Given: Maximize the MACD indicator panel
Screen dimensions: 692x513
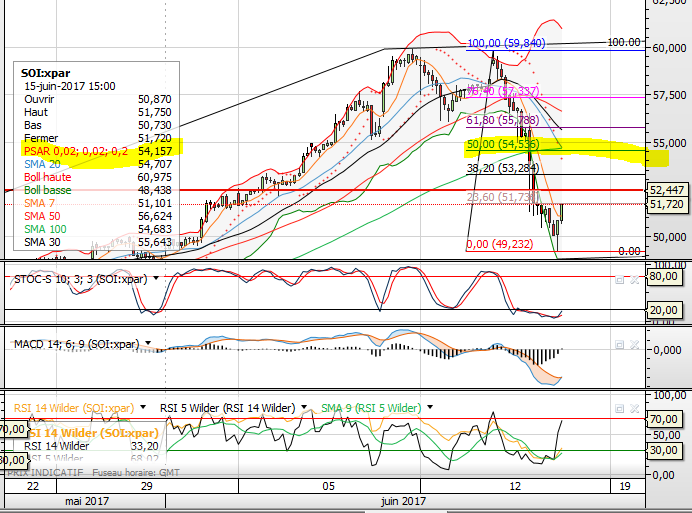Looking at the screenshot, I should [x=619, y=344].
